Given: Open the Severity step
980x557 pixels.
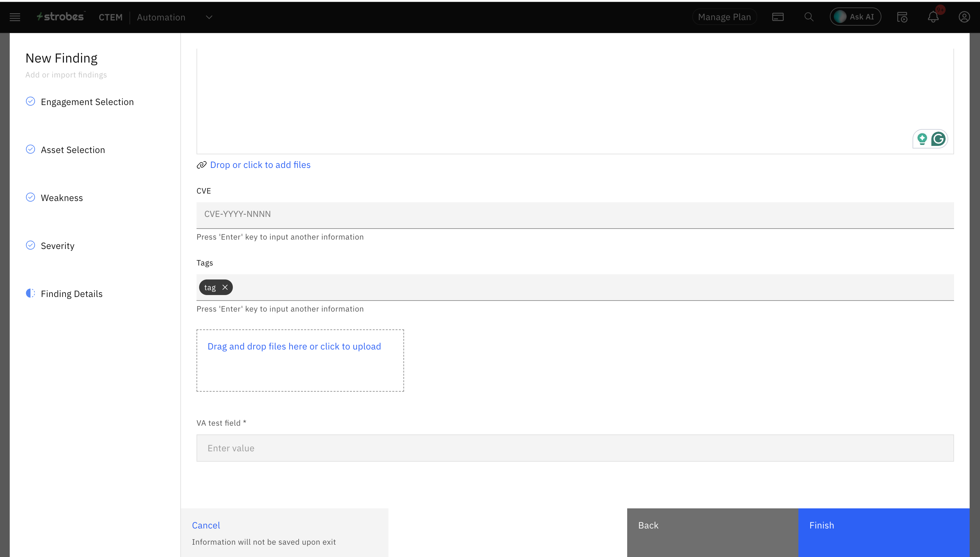Looking at the screenshot, I should [57, 246].
